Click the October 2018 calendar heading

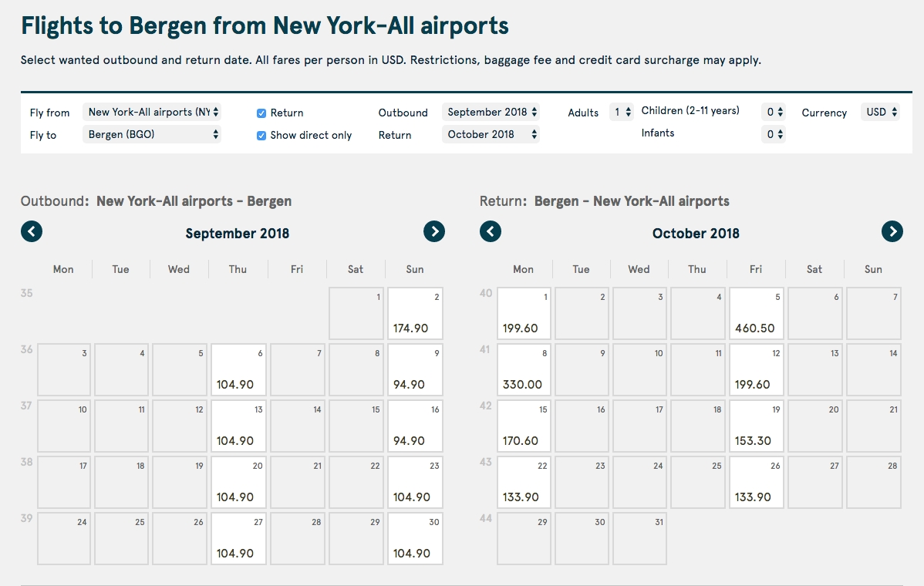(696, 233)
